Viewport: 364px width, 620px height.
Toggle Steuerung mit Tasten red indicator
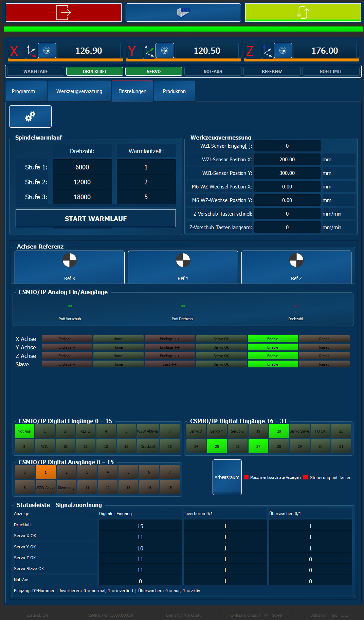pos(306,477)
